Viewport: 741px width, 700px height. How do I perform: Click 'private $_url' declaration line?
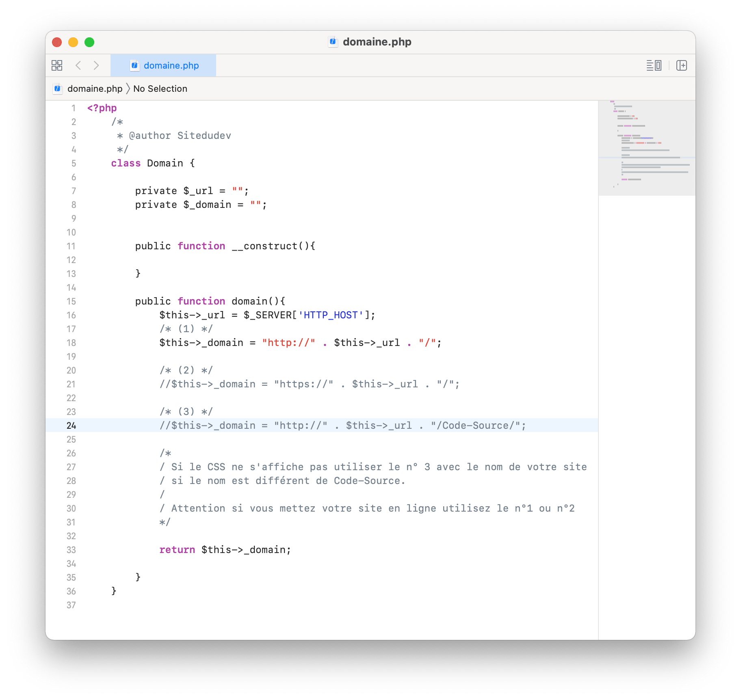192,191
